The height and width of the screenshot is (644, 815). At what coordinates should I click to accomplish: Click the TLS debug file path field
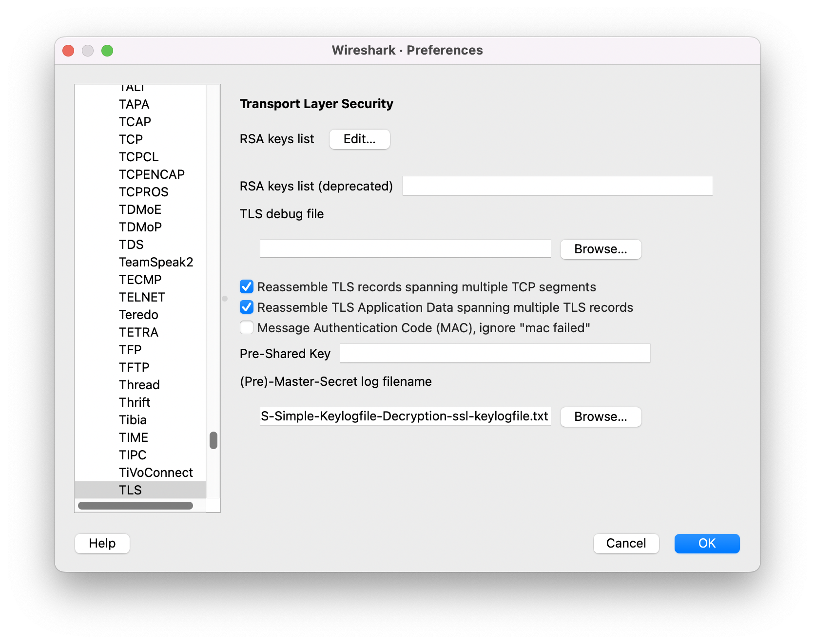coord(405,248)
